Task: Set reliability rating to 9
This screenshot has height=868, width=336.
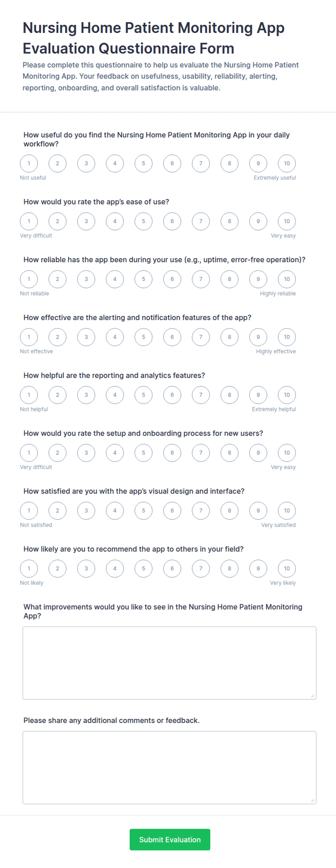Action: tap(258, 279)
